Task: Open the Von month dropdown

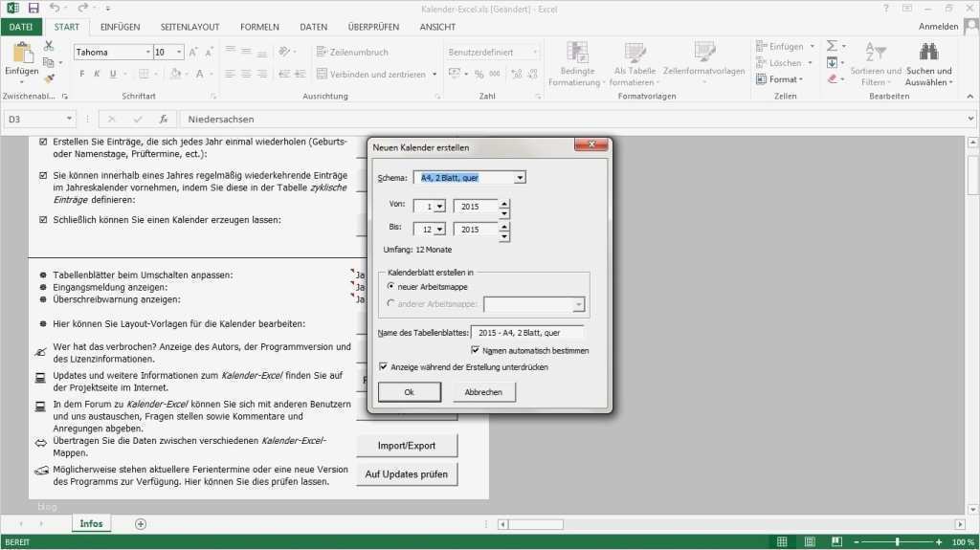Action: (440, 207)
